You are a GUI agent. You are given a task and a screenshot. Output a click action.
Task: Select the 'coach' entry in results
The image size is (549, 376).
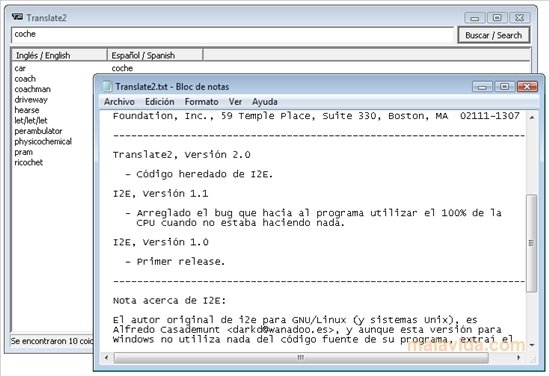[25, 79]
